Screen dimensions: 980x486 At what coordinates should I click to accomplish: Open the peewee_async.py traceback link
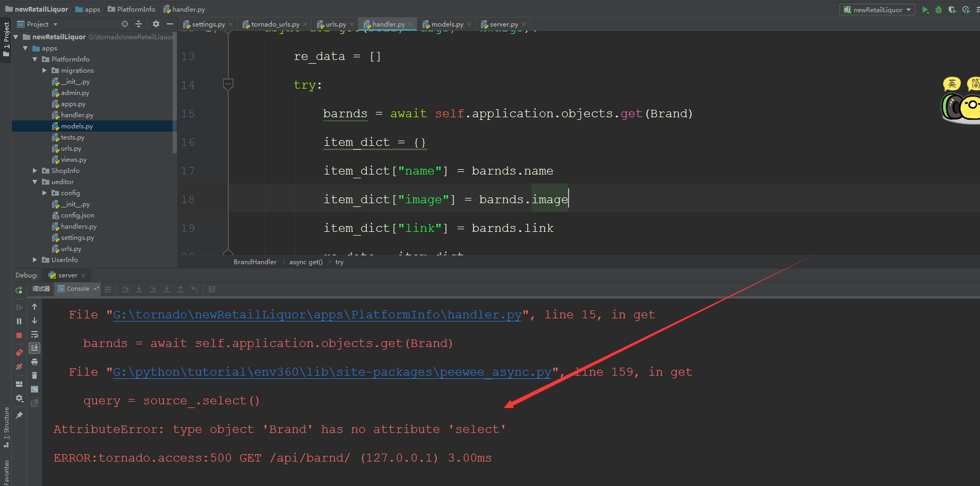332,372
